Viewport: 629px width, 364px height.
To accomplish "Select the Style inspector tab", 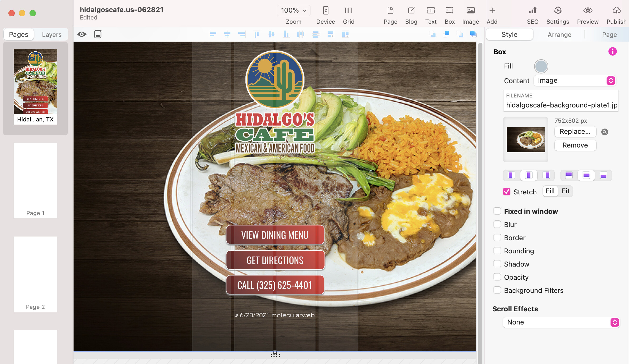I will [x=509, y=35].
